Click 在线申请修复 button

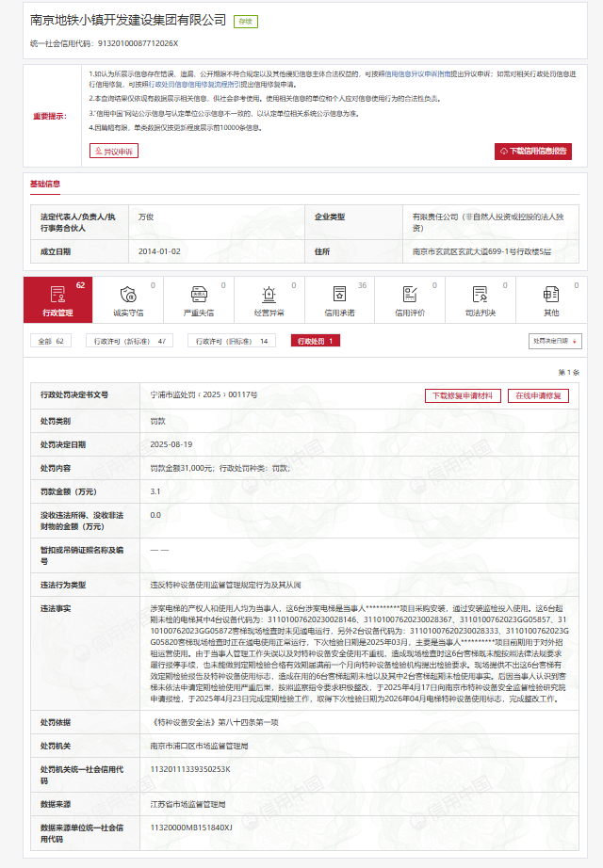[538, 395]
